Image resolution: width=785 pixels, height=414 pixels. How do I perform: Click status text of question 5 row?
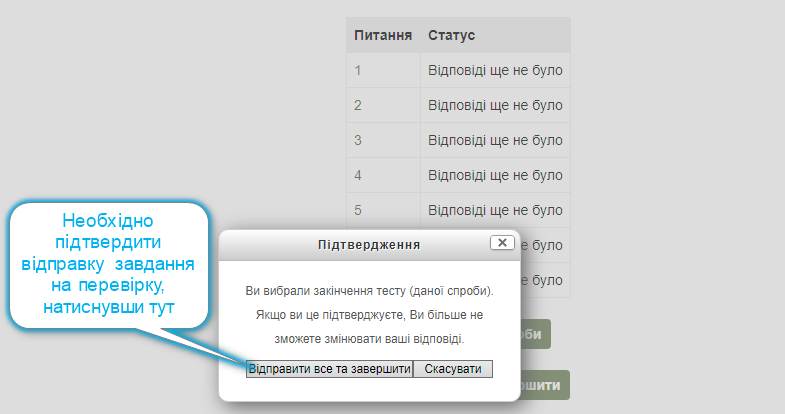(495, 210)
